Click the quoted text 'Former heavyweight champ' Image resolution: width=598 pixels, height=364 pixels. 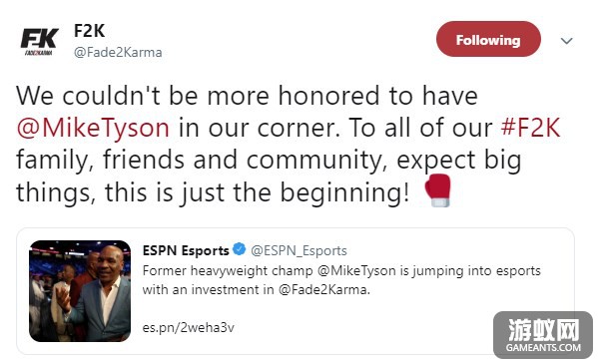[228, 271]
